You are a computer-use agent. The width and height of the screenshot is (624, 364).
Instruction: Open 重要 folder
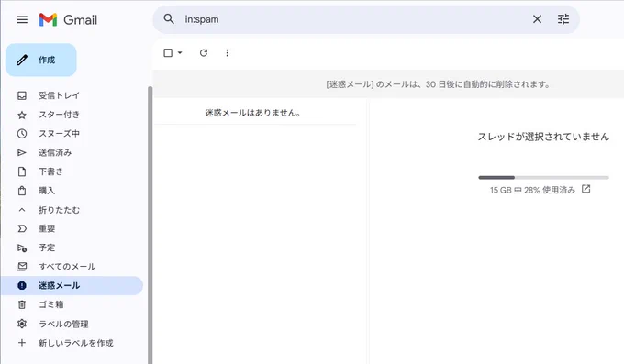[47, 228]
